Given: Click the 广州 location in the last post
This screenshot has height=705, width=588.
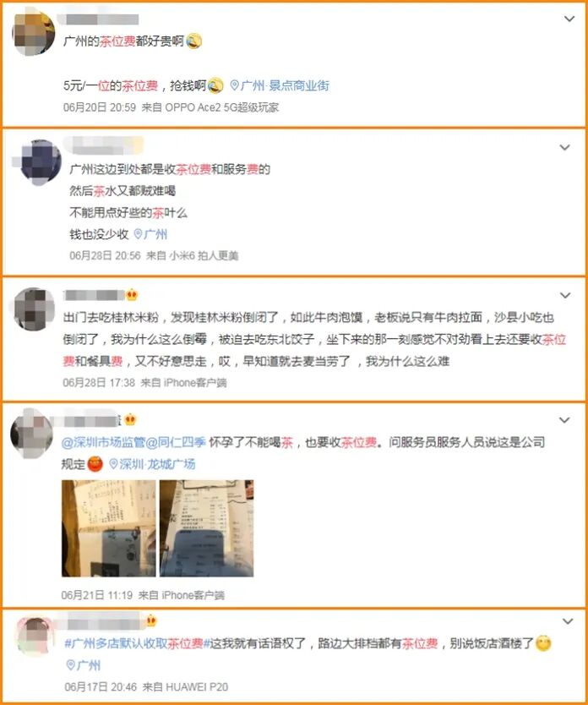Looking at the screenshot, I should [x=84, y=665].
